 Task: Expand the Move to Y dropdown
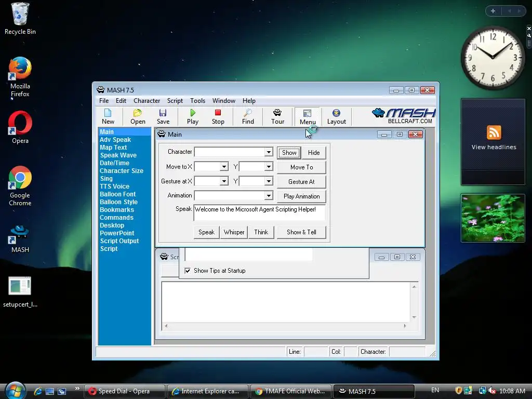[269, 167]
